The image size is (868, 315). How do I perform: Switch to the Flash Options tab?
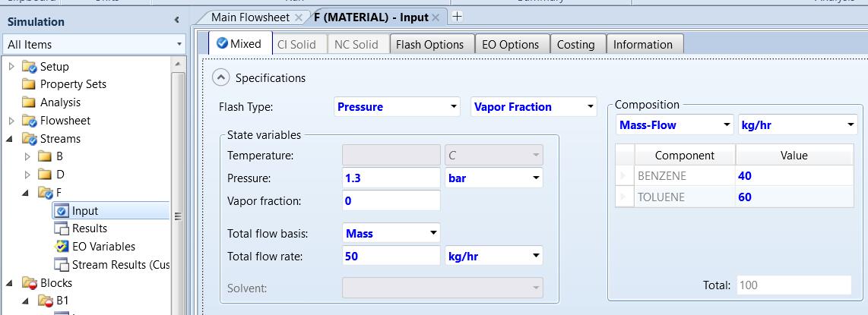(x=429, y=45)
